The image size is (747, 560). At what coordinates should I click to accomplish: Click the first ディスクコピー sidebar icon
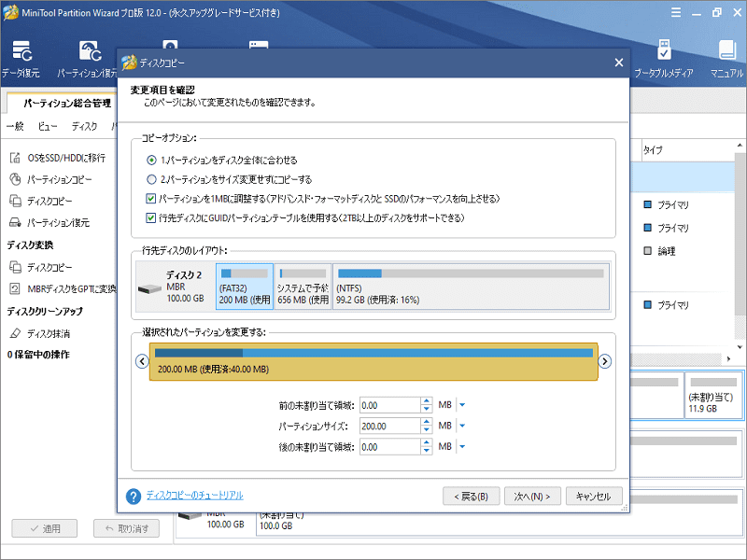tap(15, 201)
